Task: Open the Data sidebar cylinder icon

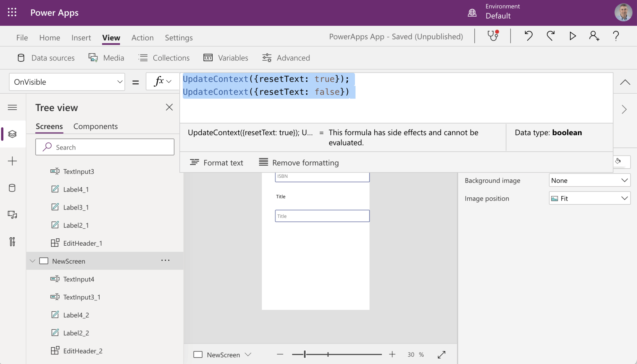Action: [12, 188]
